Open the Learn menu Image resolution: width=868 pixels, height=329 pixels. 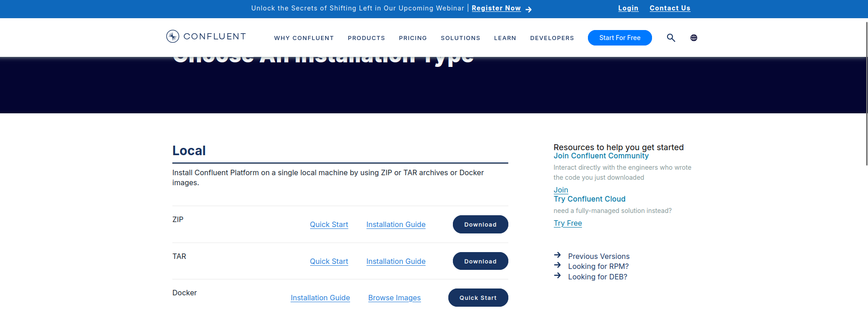505,38
